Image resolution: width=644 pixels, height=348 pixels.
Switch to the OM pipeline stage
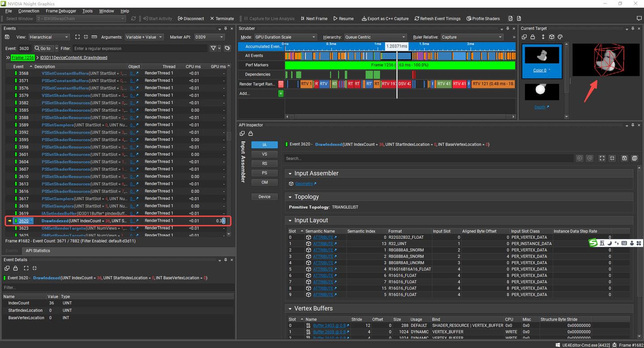tap(264, 182)
